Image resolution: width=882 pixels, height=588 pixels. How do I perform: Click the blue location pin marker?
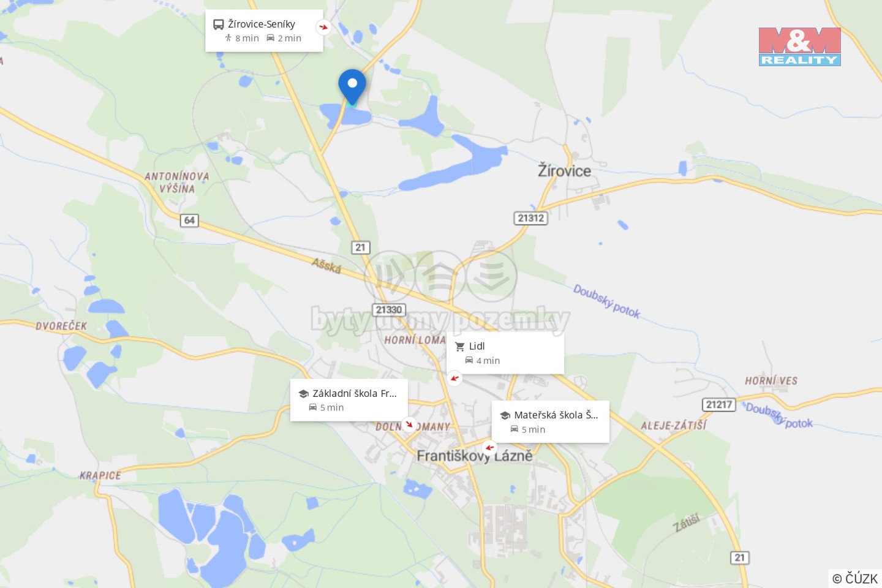[352, 87]
